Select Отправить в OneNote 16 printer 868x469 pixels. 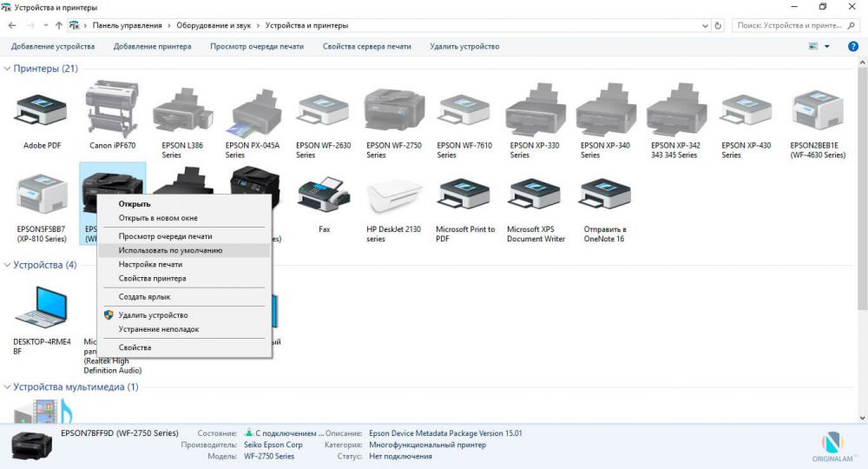pyautogui.click(x=605, y=195)
